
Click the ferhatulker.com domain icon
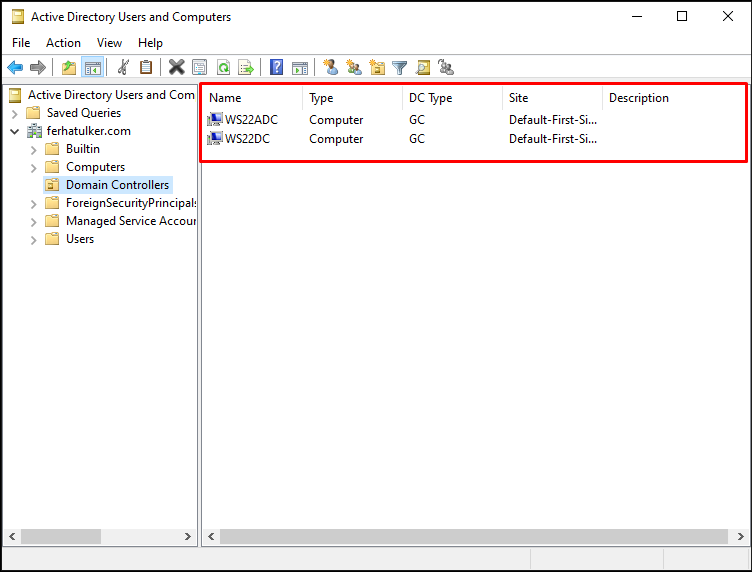[35, 131]
